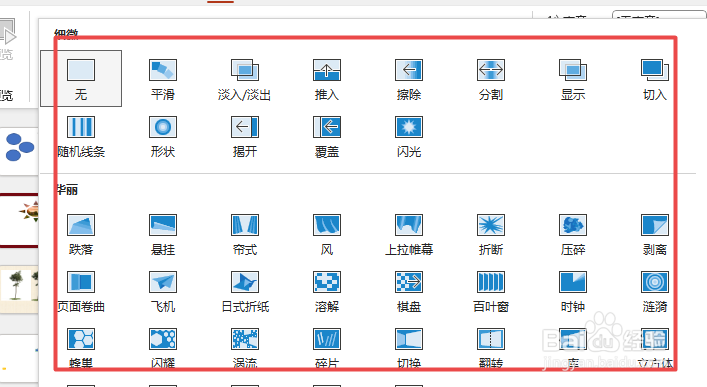This screenshot has height=387, width=707.
Task: Choose the 涟漪 transition
Action: coord(655,291)
